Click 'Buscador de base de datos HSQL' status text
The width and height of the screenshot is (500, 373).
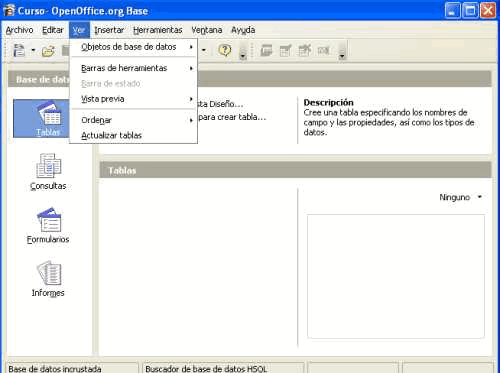pyautogui.click(x=206, y=369)
